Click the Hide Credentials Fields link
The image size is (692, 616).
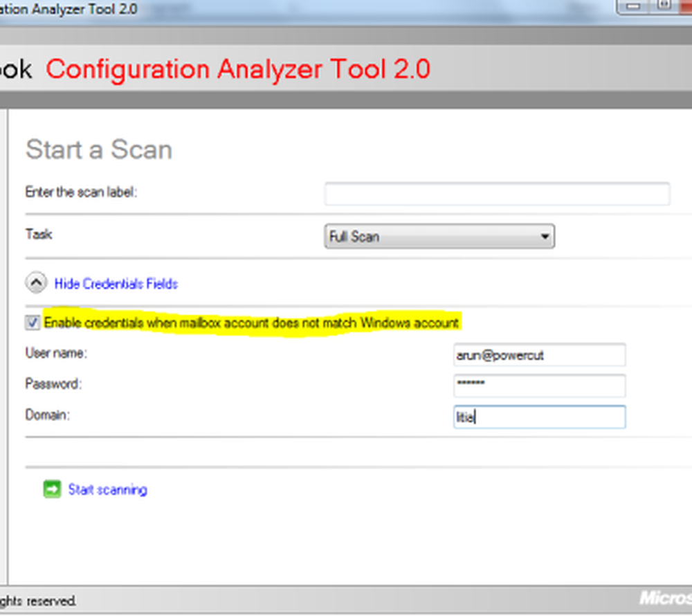[116, 284]
